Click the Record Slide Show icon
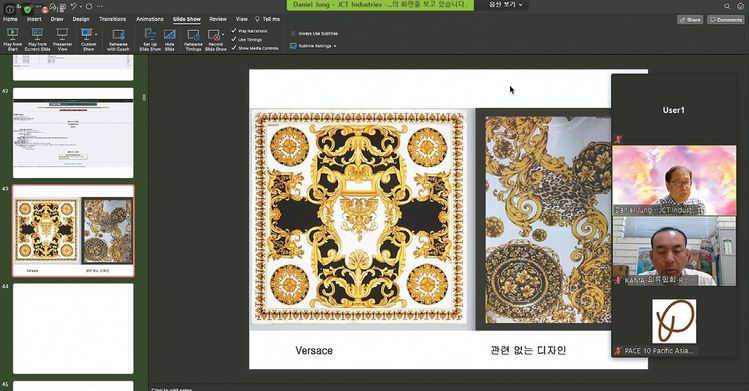The height and width of the screenshot is (391, 749). [x=214, y=35]
